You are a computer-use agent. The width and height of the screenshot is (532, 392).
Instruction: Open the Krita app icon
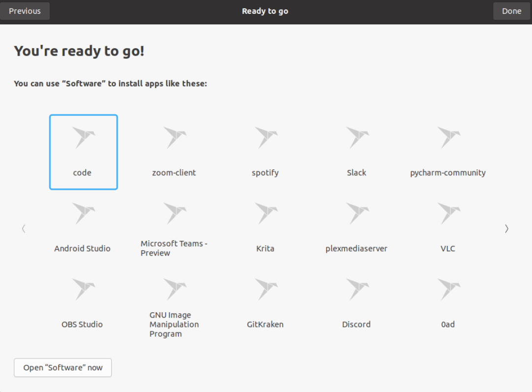pyautogui.click(x=266, y=214)
